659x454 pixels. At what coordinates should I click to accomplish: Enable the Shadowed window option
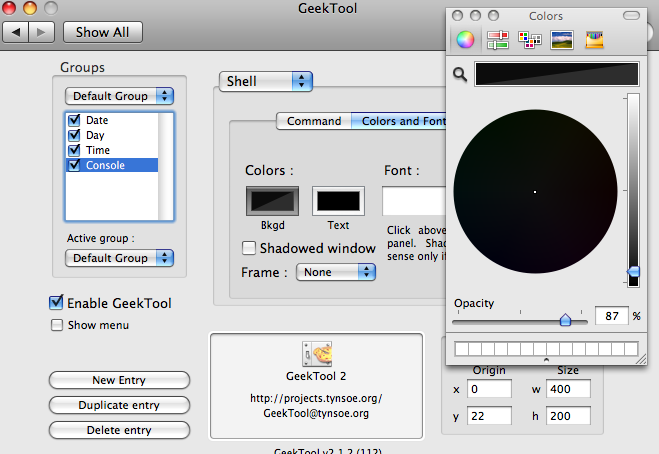pyautogui.click(x=250, y=248)
